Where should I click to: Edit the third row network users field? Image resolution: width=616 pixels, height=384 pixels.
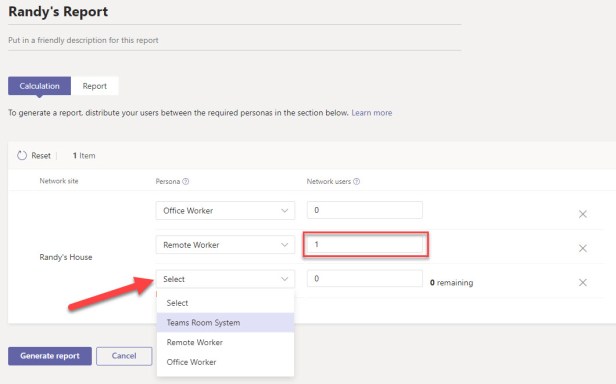pyautogui.click(x=365, y=279)
